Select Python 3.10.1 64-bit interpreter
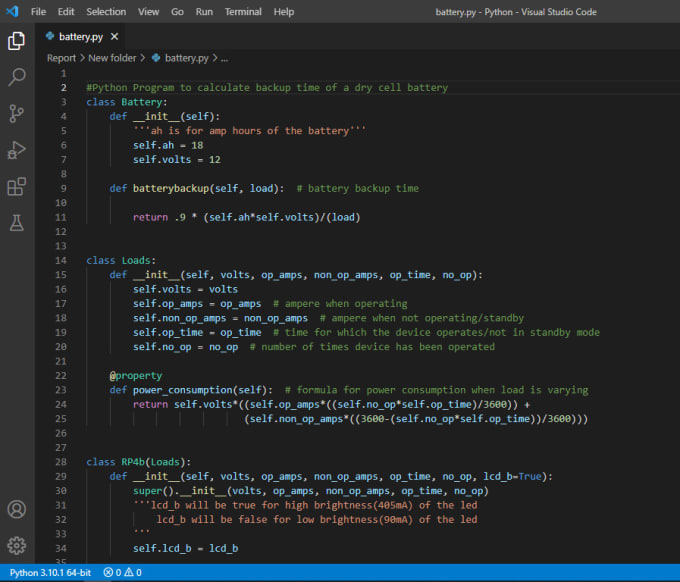680x582 pixels. 50,572
